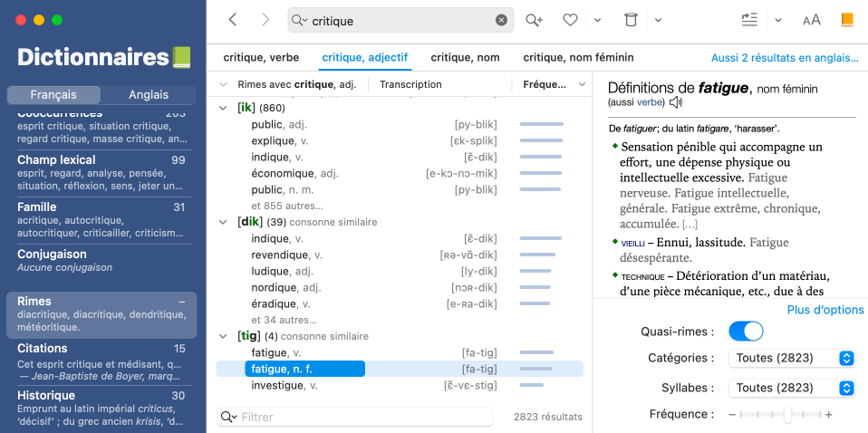
Task: Collapse the [dik] rhyme group
Action: (224, 222)
